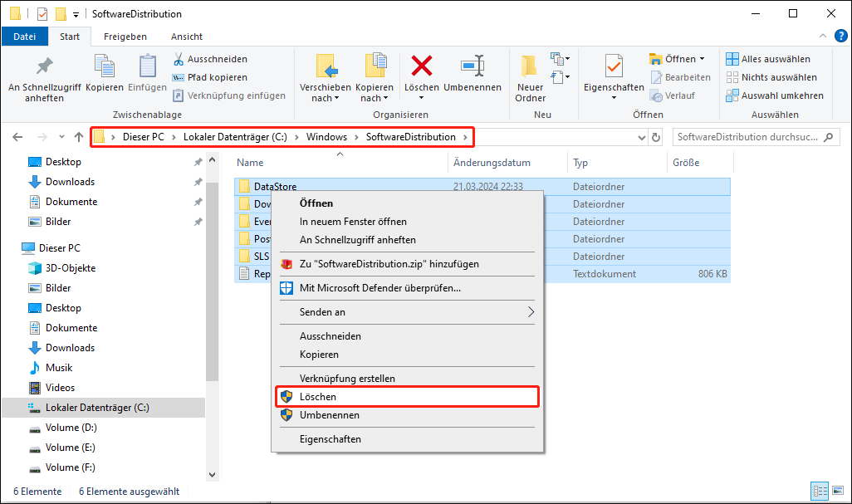Expand the Eigenschaften ribbon dropdown arrow
The height and width of the screenshot is (504, 852).
(x=614, y=98)
